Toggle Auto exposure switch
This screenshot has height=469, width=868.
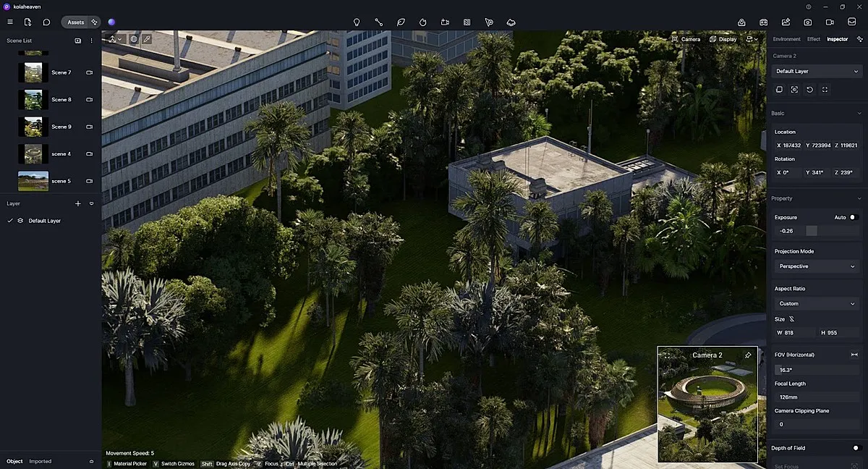pos(854,217)
